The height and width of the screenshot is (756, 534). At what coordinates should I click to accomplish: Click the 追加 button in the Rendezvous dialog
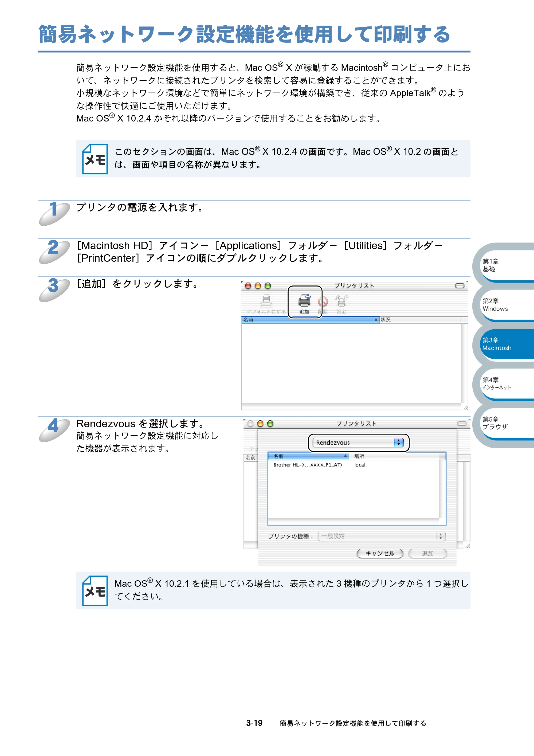(x=428, y=553)
